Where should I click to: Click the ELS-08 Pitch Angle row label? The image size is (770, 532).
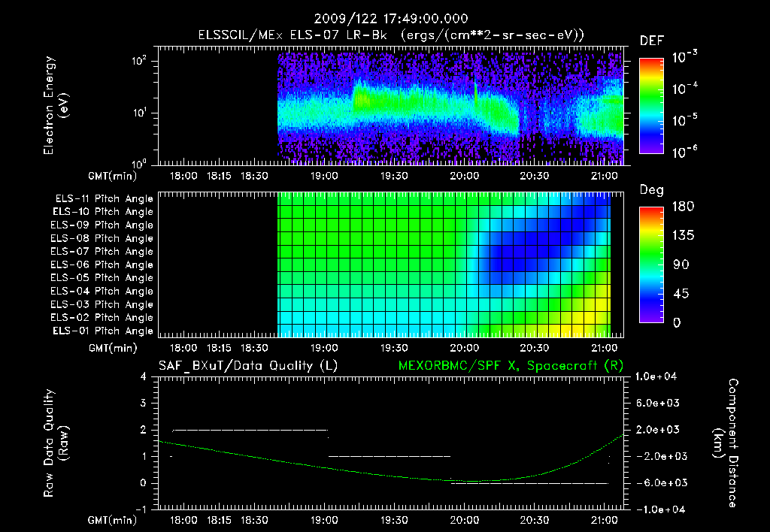(102, 238)
